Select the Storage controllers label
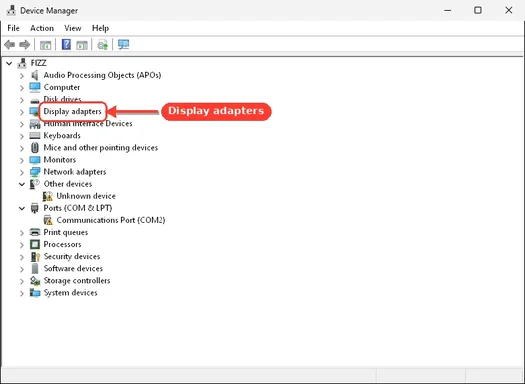The width and height of the screenshot is (525, 384). click(x=77, y=281)
